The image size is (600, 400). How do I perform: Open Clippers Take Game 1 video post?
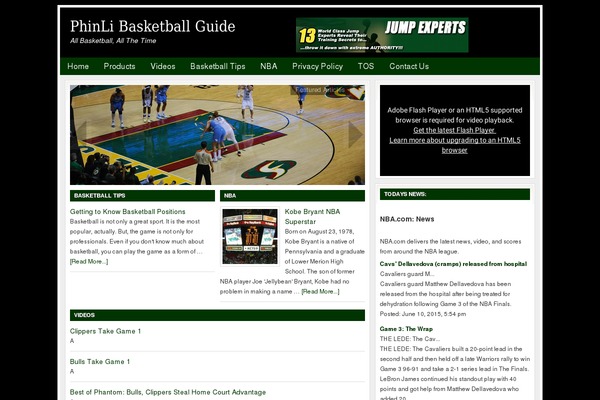click(x=105, y=331)
